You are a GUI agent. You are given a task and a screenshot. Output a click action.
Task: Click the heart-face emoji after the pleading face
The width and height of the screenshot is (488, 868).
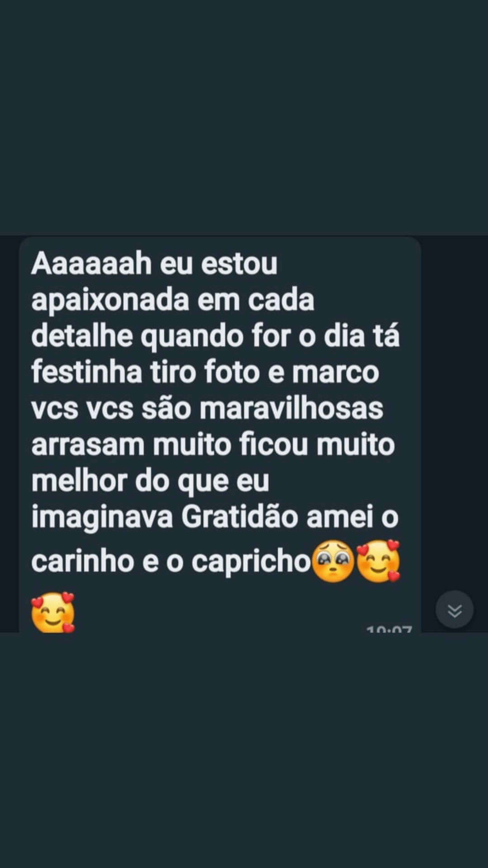(x=379, y=561)
